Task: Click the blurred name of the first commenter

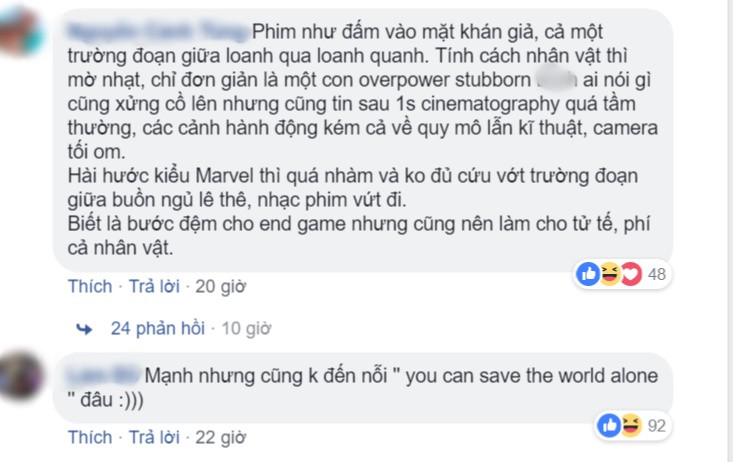Action: click(x=158, y=31)
